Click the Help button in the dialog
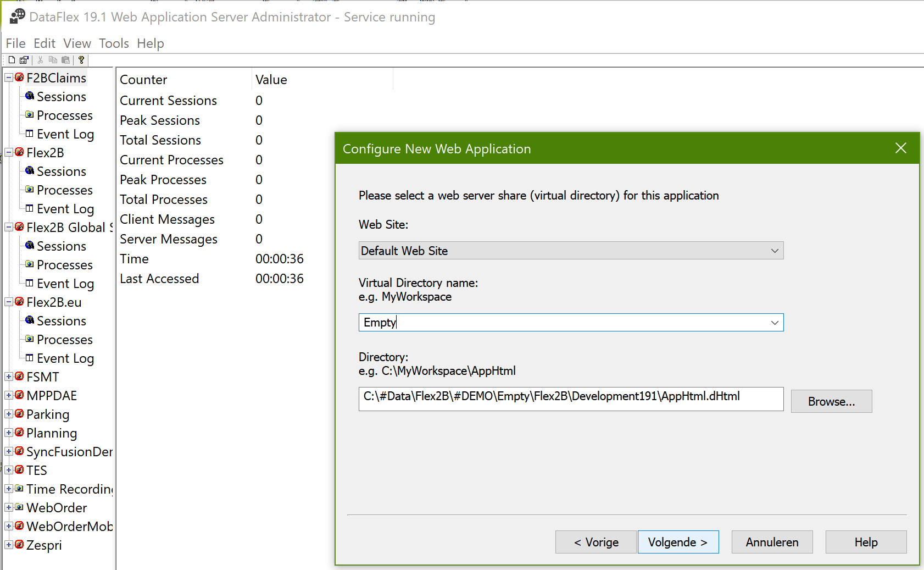Image resolution: width=924 pixels, height=570 pixels. click(866, 542)
